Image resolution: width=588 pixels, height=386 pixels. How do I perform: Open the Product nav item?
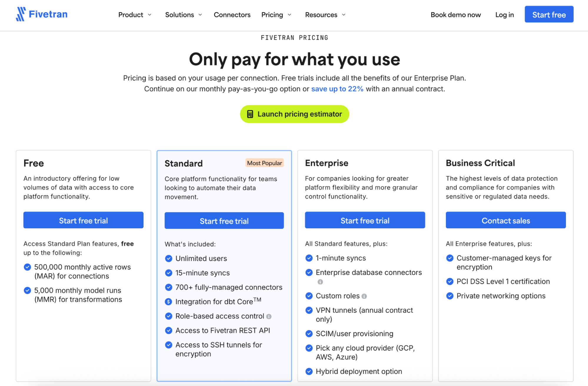(x=131, y=15)
